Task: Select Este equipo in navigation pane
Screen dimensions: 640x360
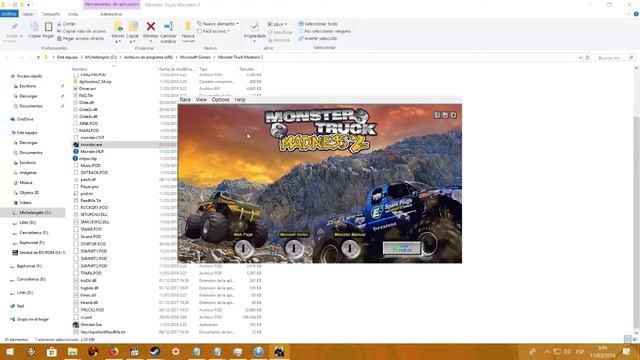Action: click(27, 133)
